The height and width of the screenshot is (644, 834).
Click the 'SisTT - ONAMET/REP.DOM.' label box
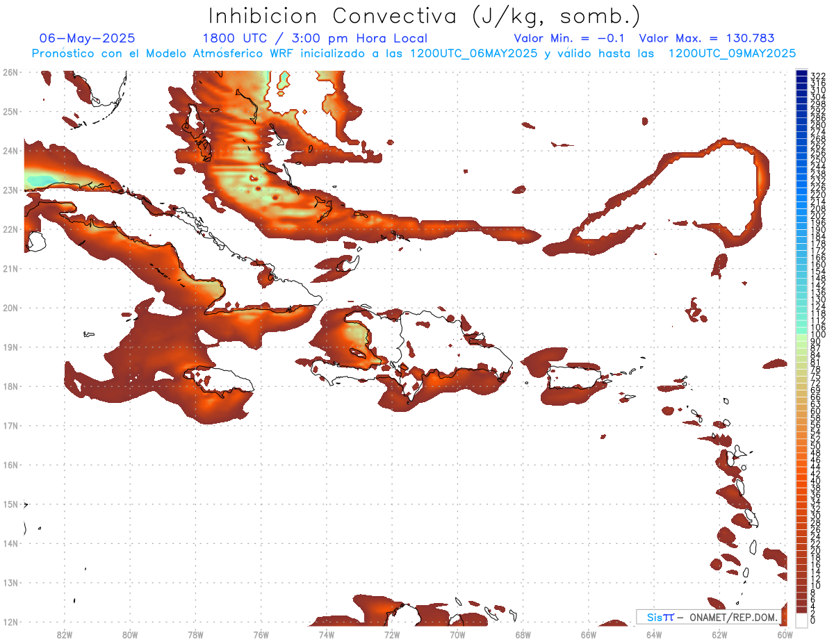tap(710, 617)
